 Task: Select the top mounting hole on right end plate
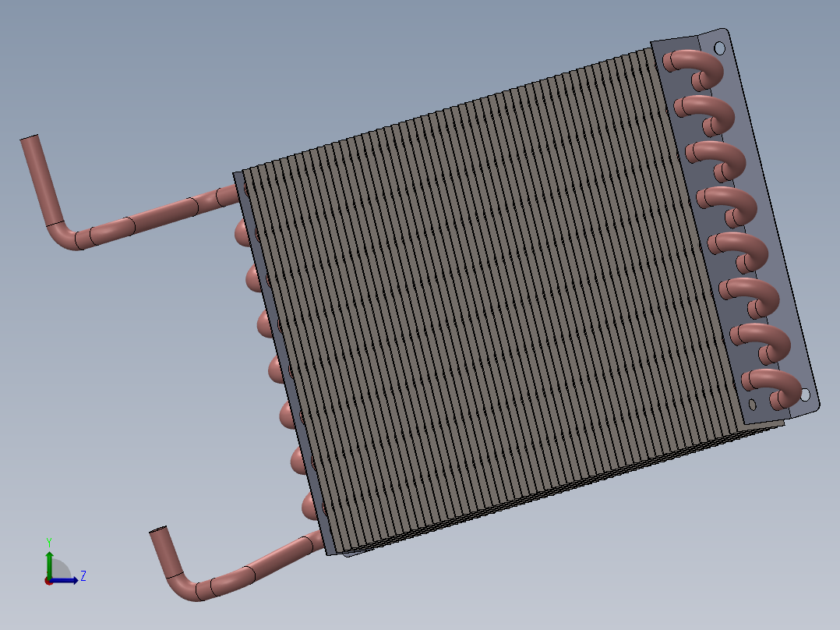[x=719, y=49]
